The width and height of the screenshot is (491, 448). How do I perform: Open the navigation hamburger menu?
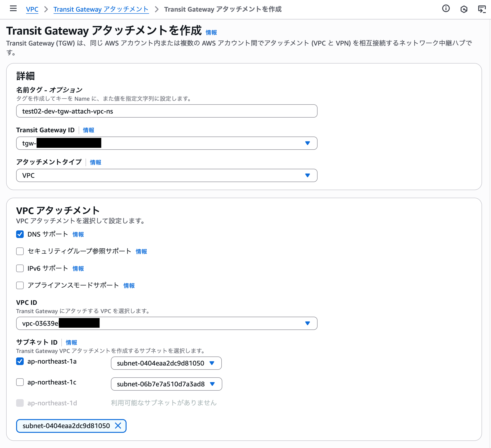click(x=14, y=9)
